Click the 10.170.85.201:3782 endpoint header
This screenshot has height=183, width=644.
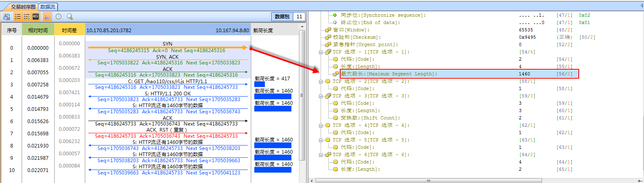click(109, 30)
